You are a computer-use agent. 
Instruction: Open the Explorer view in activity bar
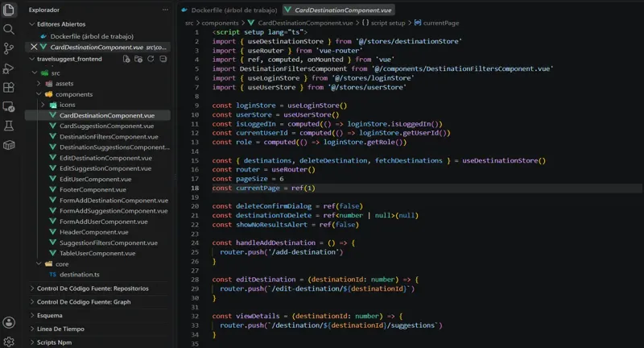pos(9,10)
